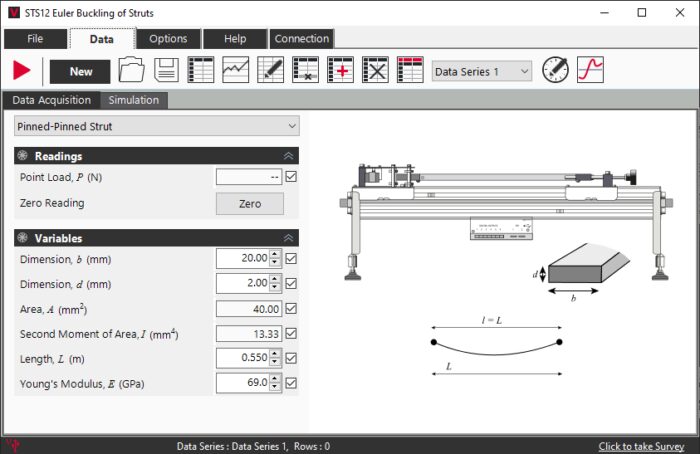Open the Connection tab
Image resolution: width=700 pixels, height=454 pixels.
pyautogui.click(x=302, y=39)
